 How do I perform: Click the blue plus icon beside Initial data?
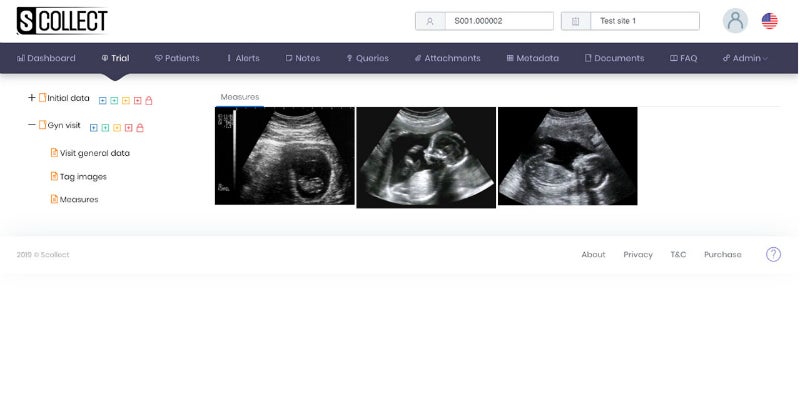click(102, 101)
